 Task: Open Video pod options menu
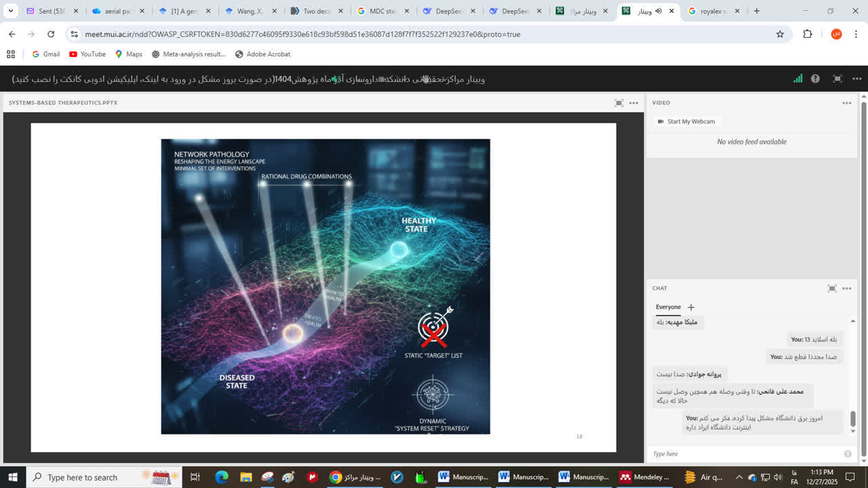tap(846, 103)
